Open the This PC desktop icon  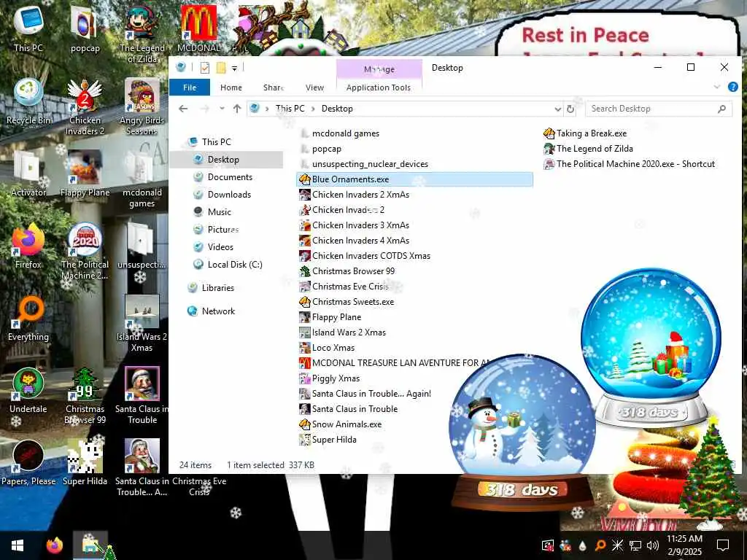[28, 28]
